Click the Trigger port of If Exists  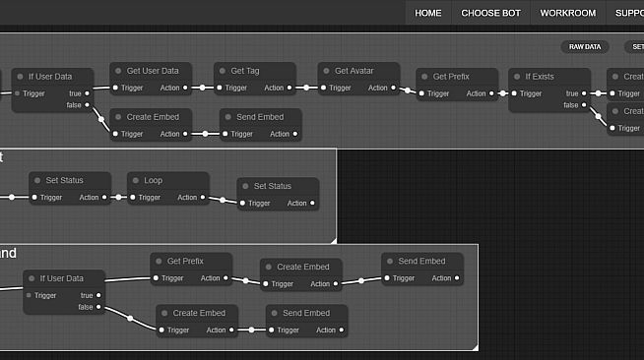pos(514,93)
